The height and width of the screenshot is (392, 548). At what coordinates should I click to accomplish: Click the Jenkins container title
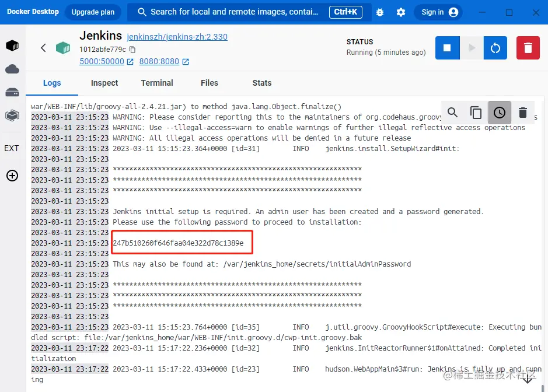[x=100, y=36]
